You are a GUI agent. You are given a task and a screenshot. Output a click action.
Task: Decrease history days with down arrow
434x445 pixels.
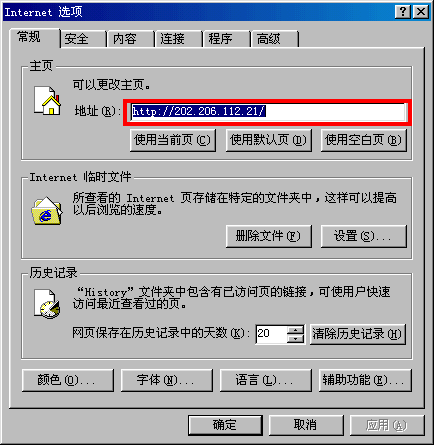(x=296, y=339)
